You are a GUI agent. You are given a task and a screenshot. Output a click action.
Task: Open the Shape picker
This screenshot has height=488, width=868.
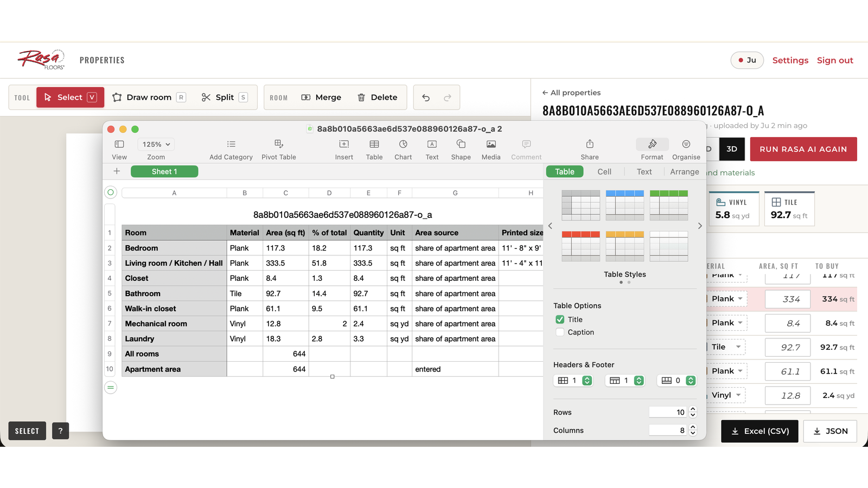[x=461, y=144]
